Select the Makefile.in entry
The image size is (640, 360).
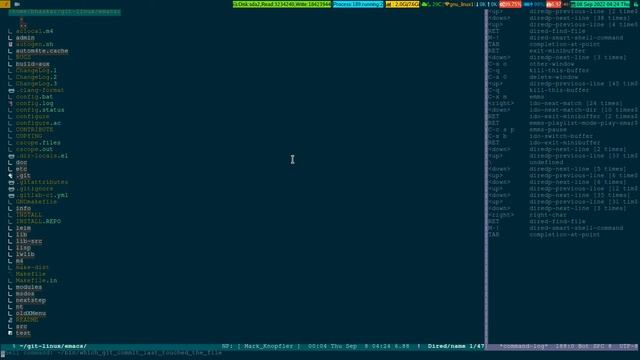pos(36,281)
